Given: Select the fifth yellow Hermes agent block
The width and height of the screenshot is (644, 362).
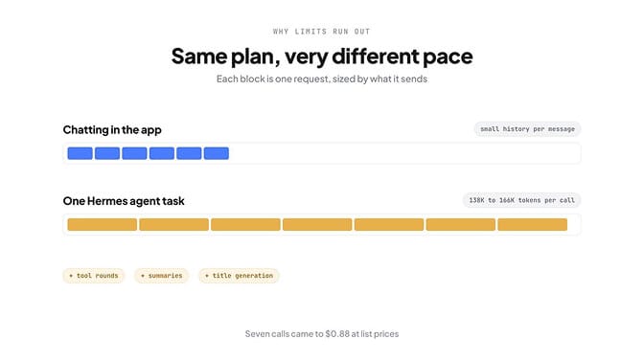Looking at the screenshot, I should pyautogui.click(x=389, y=224).
